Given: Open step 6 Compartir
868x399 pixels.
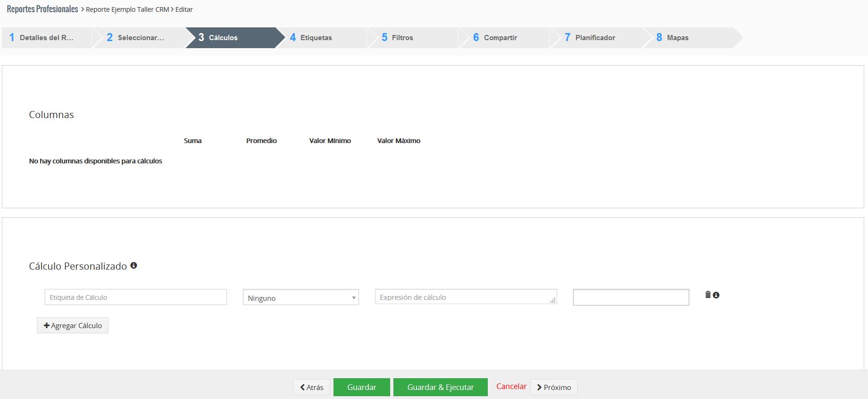Looking at the screenshot, I should pyautogui.click(x=500, y=38).
